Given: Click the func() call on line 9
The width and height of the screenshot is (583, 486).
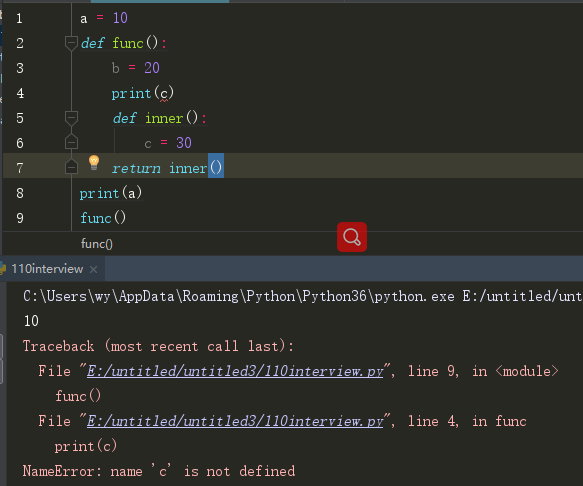Looking at the screenshot, I should (103, 218).
